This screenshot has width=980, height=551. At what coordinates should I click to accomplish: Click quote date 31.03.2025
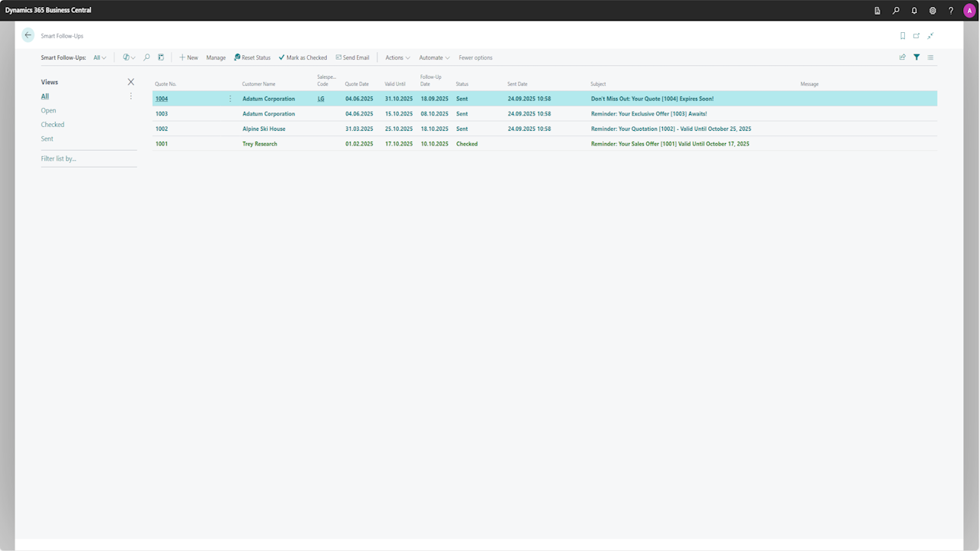(x=359, y=129)
